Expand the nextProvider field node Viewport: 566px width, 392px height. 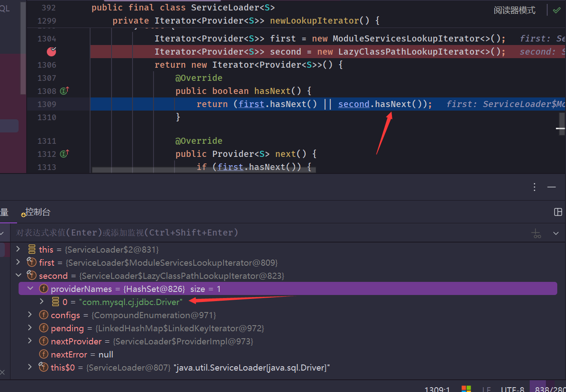[30, 341]
